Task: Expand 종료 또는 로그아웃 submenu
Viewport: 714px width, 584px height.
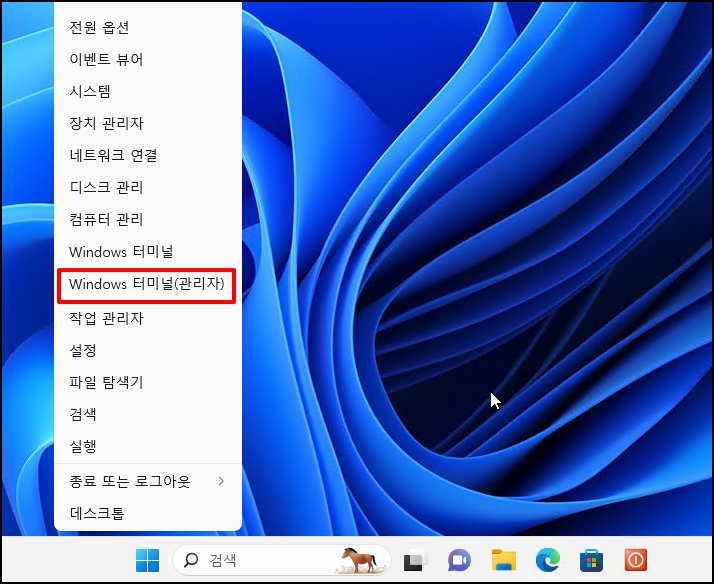Action: (148, 481)
